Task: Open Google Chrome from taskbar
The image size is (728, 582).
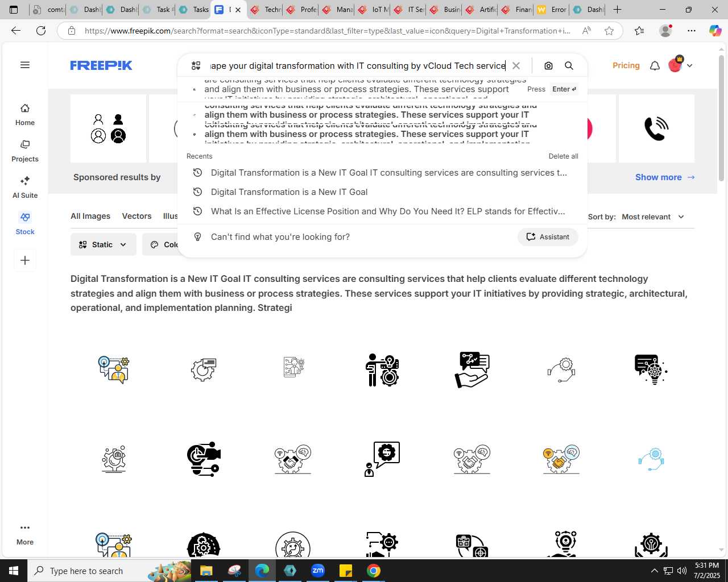Action: 374,571
